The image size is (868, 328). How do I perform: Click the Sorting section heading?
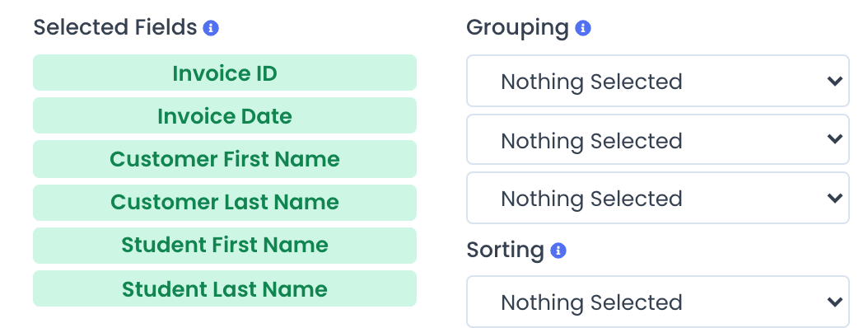click(x=506, y=251)
